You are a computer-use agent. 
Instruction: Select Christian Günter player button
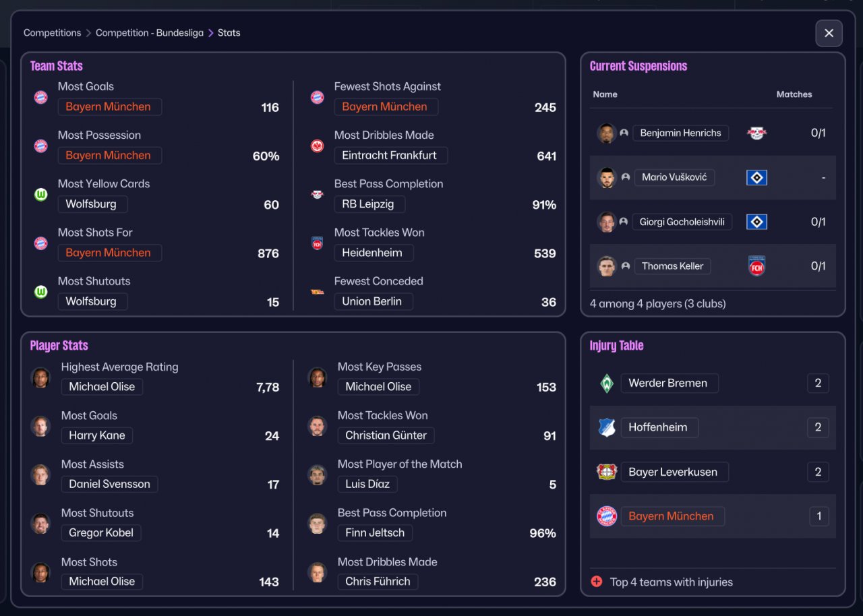pyautogui.click(x=386, y=435)
